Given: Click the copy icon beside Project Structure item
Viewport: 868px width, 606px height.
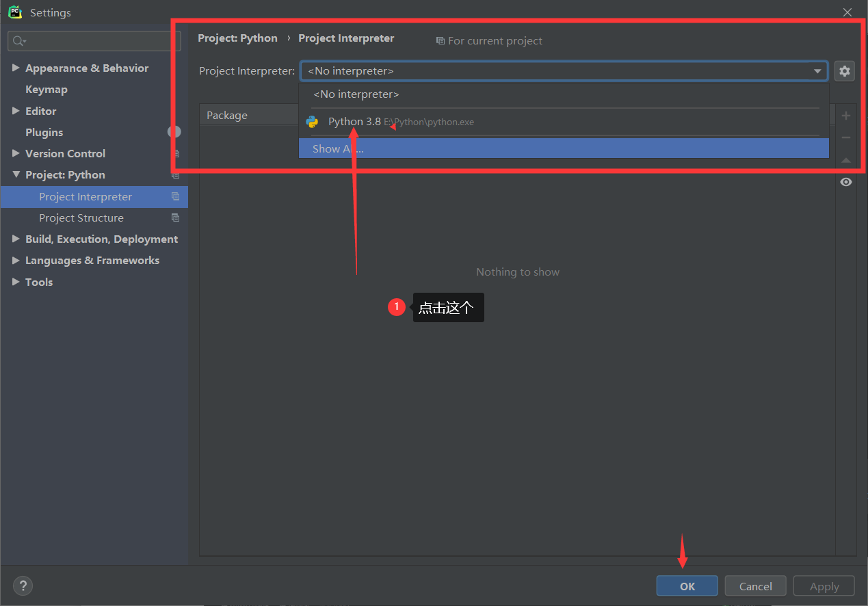Looking at the screenshot, I should point(176,218).
